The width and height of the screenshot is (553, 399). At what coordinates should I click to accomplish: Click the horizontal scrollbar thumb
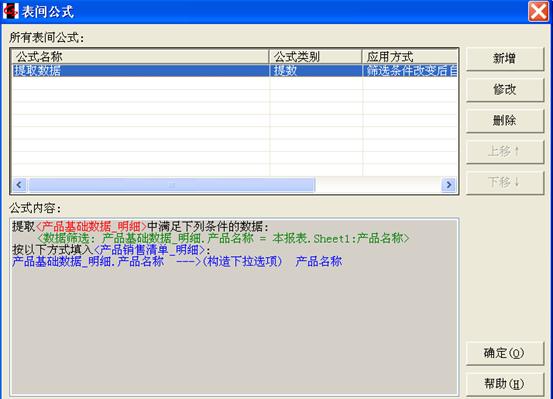[172, 185]
